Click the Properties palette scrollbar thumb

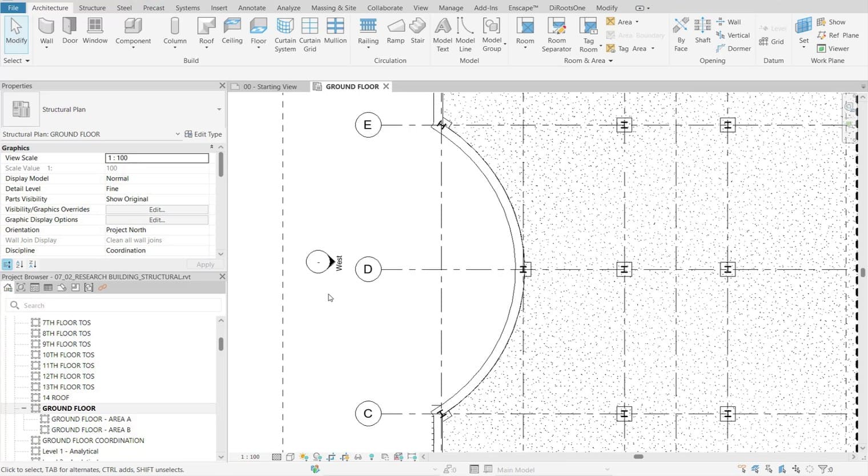[x=221, y=165]
